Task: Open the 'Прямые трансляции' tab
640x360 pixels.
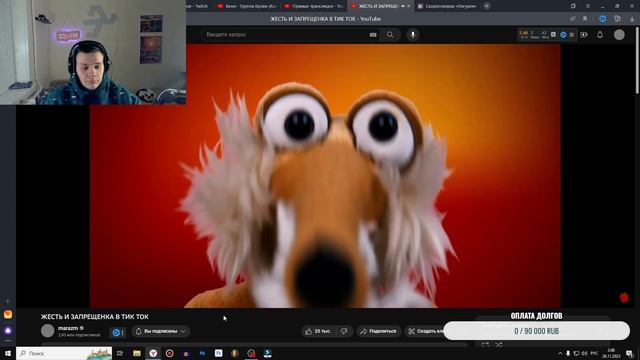Action: 313,6
